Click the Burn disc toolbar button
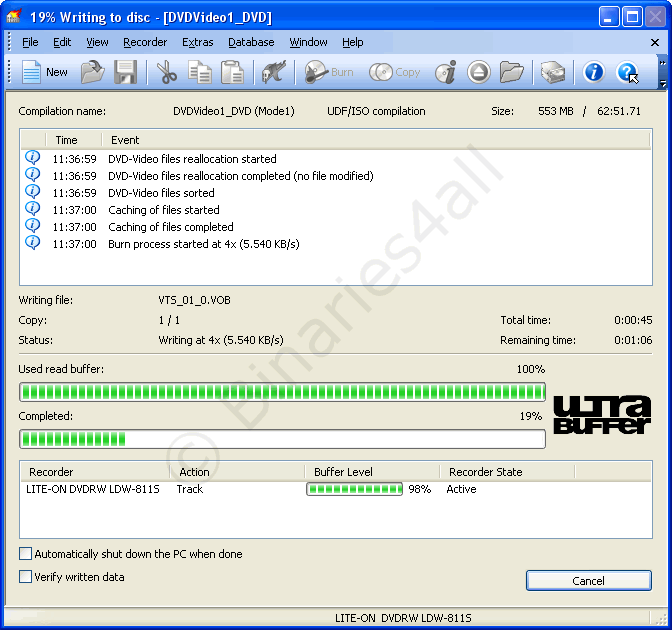The image size is (672, 630). click(x=329, y=72)
